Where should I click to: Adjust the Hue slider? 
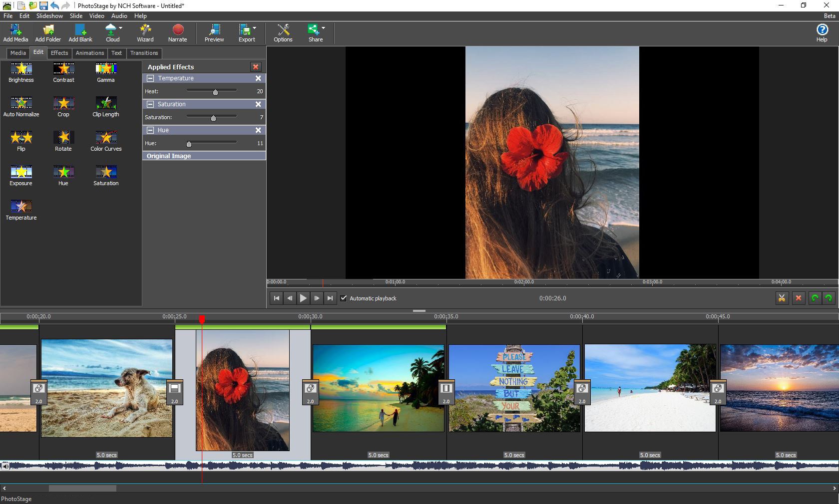coord(190,143)
